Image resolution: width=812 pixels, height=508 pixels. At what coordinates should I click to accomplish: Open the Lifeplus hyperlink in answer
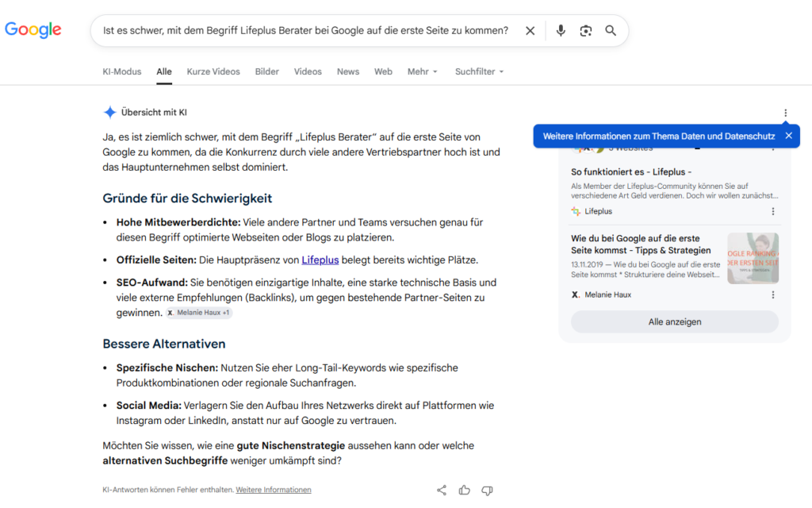[x=320, y=260]
